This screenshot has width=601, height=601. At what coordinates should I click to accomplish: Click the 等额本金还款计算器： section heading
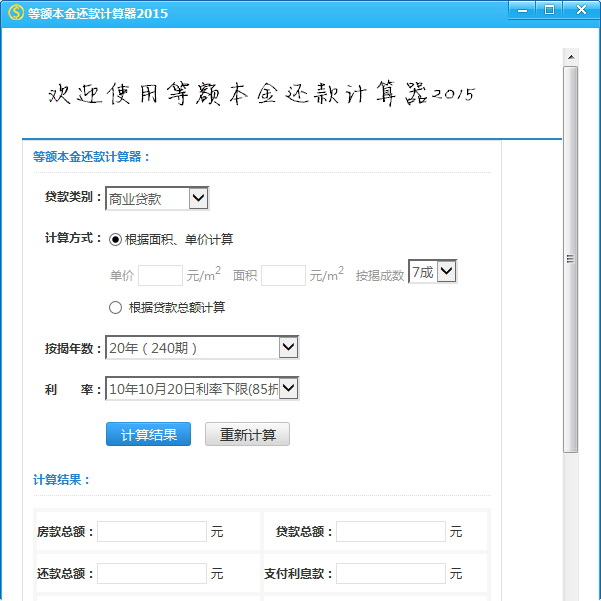[91, 156]
